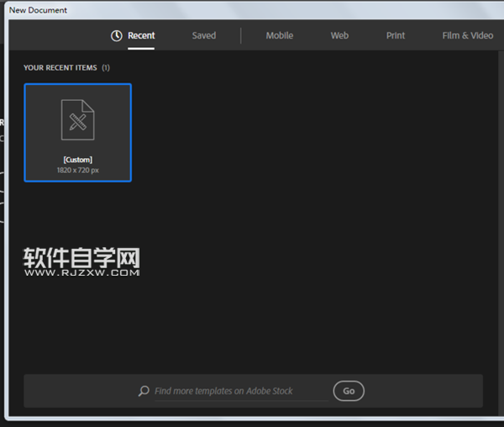Viewport: 504px width, 427px height.
Task: Select the Web presets tab
Action: [x=339, y=35]
